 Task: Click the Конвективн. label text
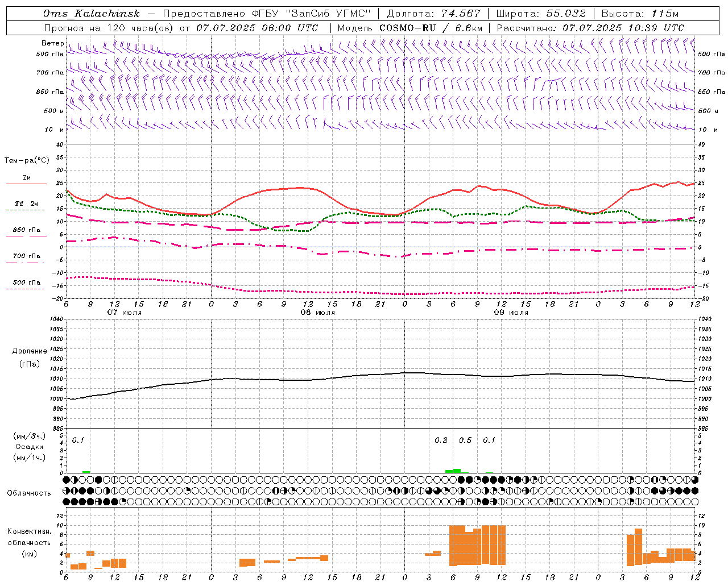tap(29, 531)
